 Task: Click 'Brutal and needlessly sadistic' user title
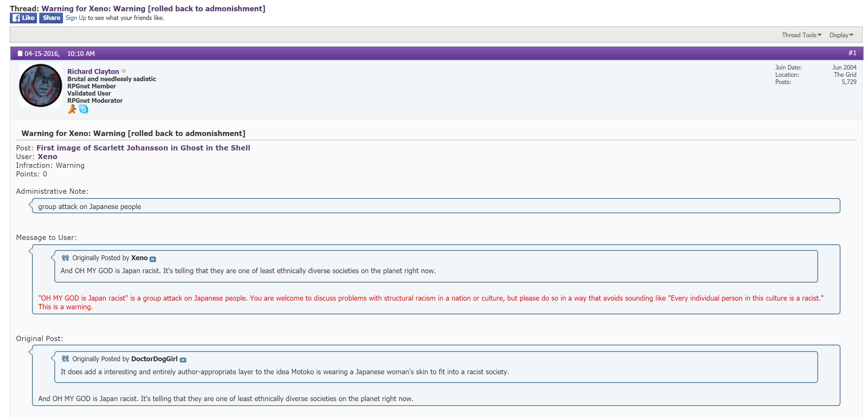click(x=112, y=79)
